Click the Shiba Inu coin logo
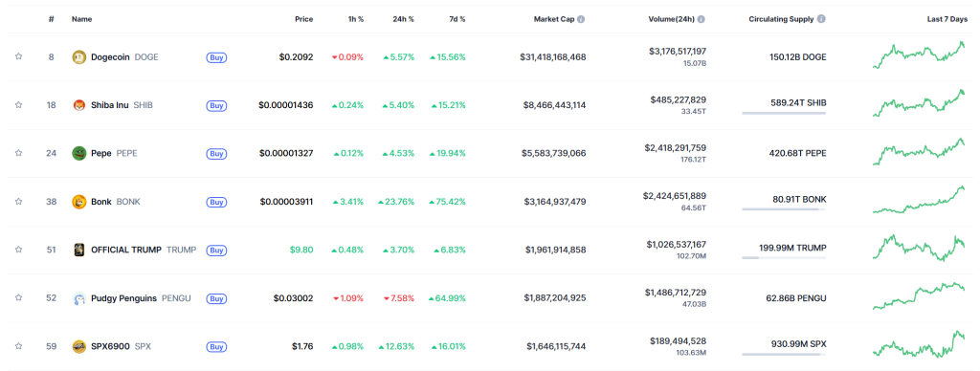The image size is (980, 371). [78, 105]
